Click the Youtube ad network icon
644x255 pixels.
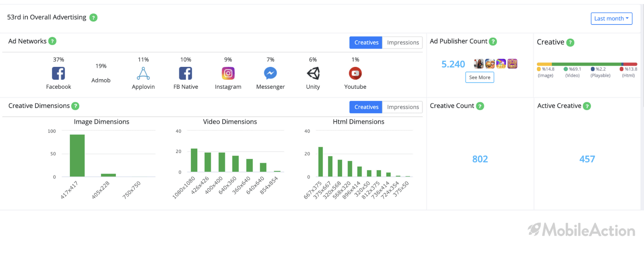pos(355,73)
